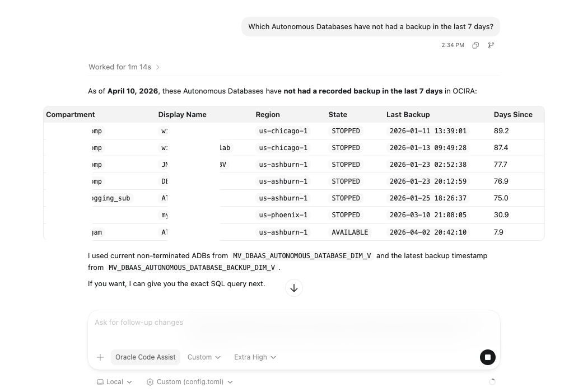The width and height of the screenshot is (569, 392).
Task: Click the laptop icon beside Local
Action: [100, 382]
